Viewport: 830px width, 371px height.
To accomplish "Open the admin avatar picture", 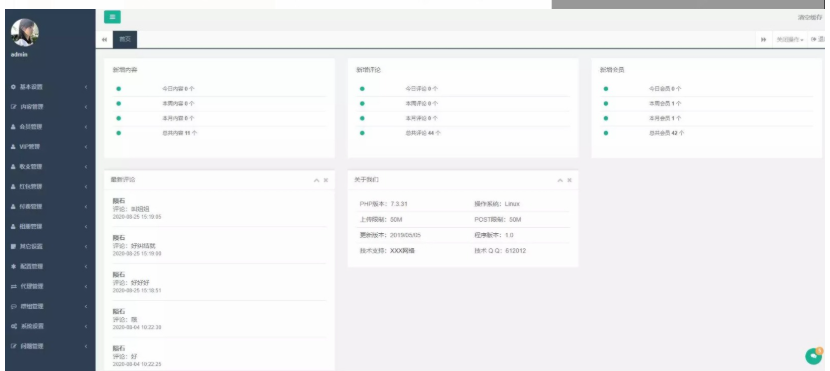I will point(24,32).
